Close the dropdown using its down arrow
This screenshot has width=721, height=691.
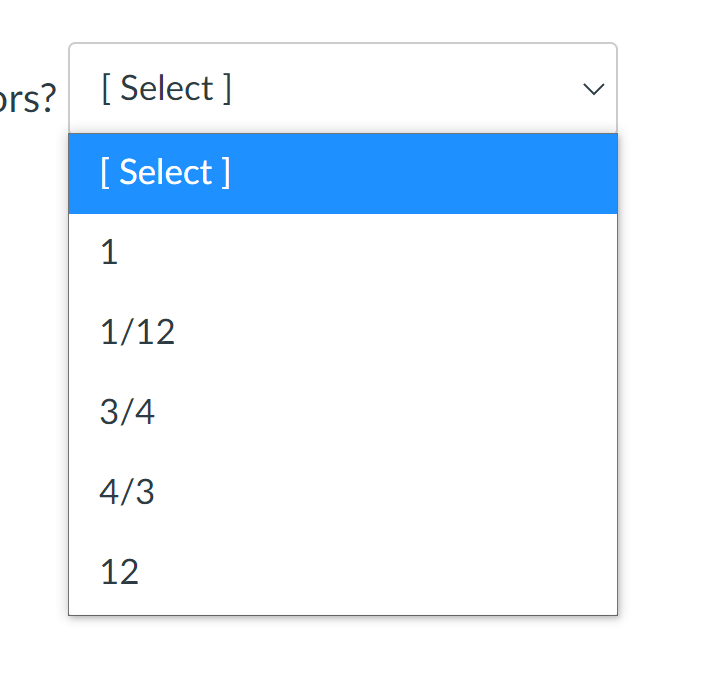593,89
